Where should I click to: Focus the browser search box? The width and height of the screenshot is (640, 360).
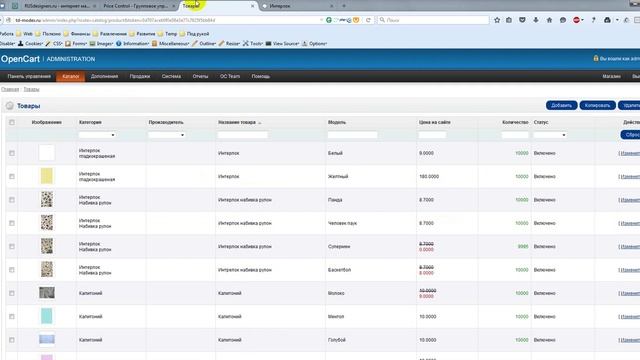[x=433, y=20]
